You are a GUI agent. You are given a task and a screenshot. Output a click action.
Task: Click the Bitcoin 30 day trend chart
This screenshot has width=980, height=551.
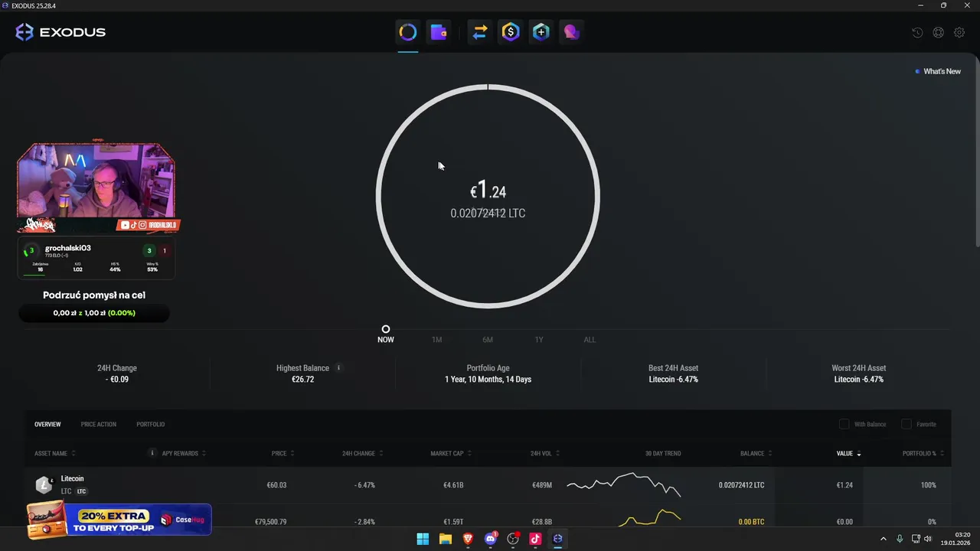[x=649, y=518]
